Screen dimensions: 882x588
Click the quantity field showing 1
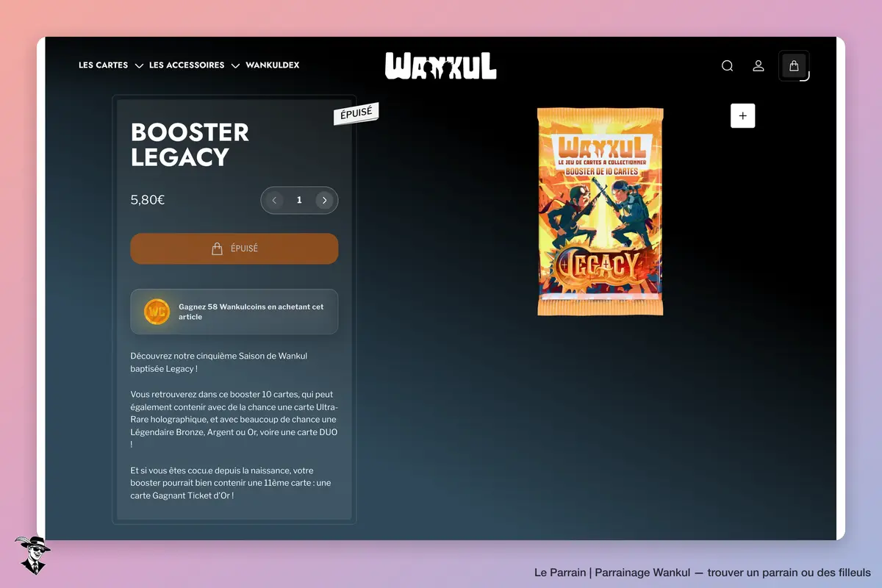click(x=299, y=200)
